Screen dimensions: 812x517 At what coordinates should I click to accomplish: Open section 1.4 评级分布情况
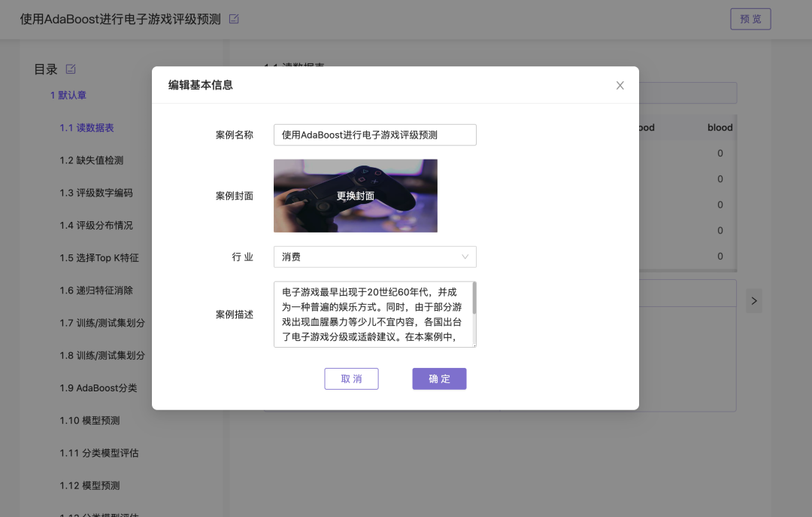coord(95,226)
